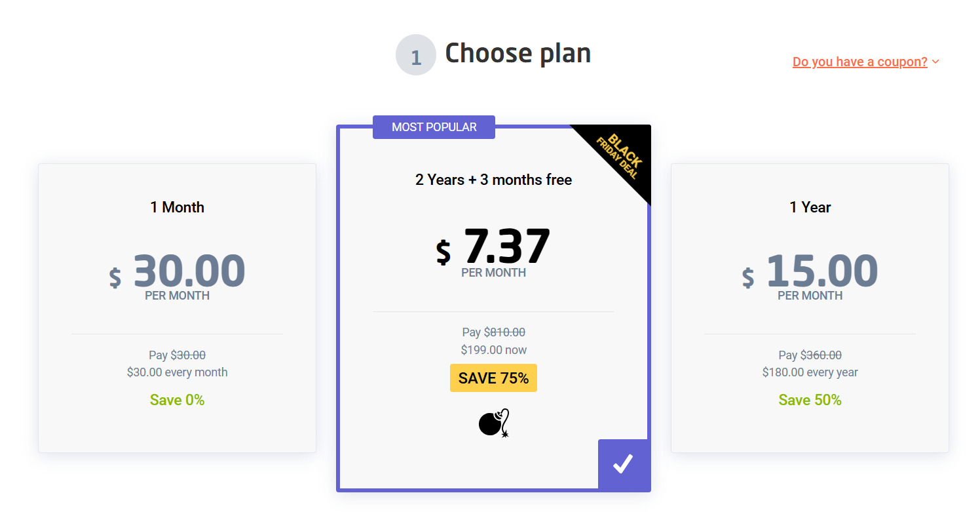Click the MOST POPULAR badge
Screen dimensions: 980x512
point(434,127)
